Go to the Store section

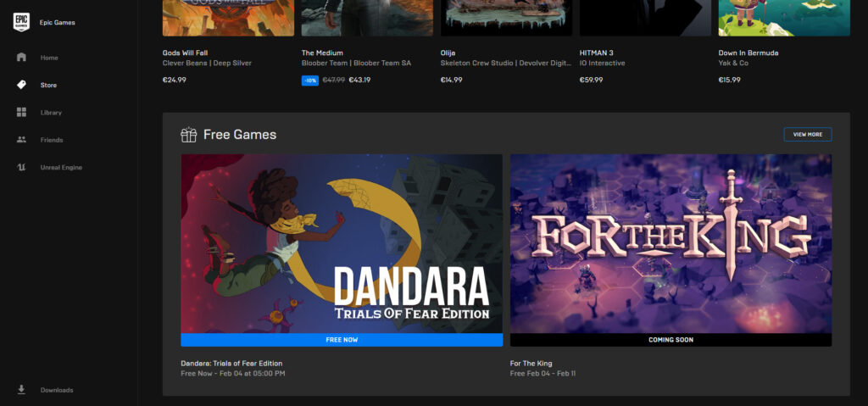tap(48, 86)
